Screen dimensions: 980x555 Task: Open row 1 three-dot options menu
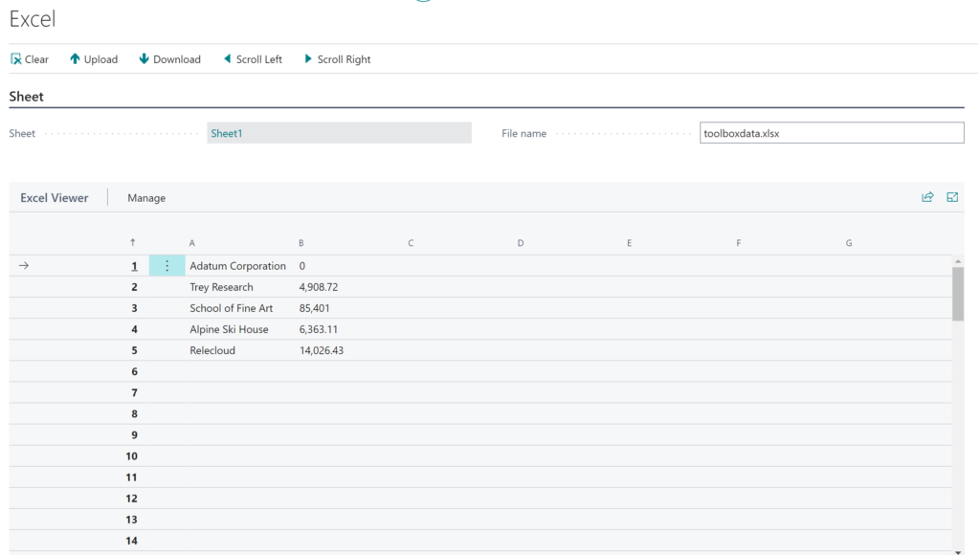pos(167,266)
